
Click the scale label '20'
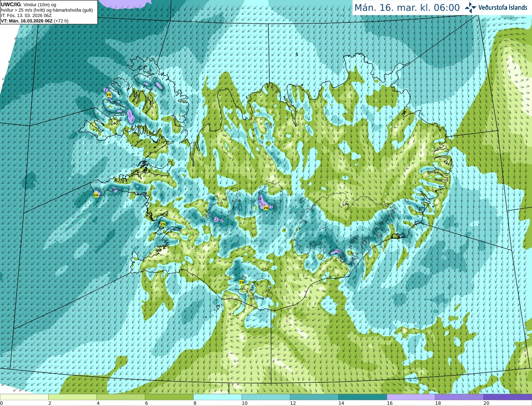(x=486, y=403)
